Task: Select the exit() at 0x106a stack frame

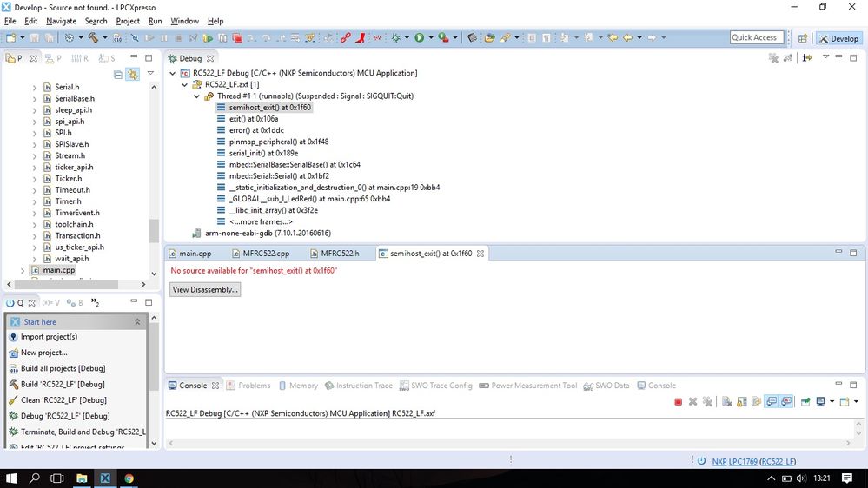Action: pyautogui.click(x=254, y=119)
